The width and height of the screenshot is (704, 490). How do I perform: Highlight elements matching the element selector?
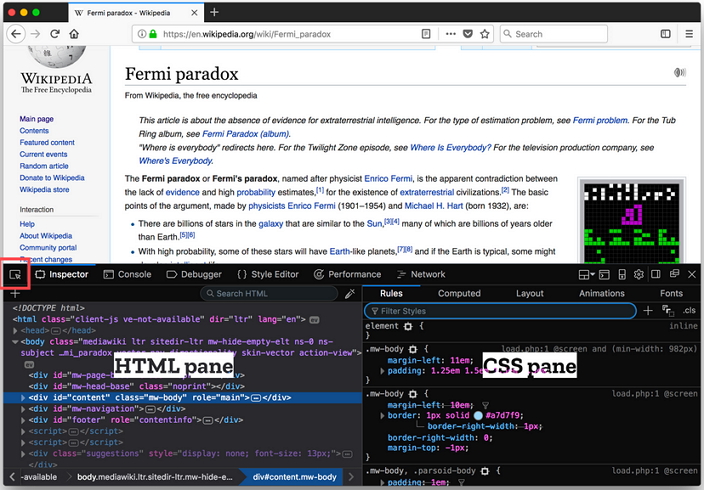click(408, 327)
